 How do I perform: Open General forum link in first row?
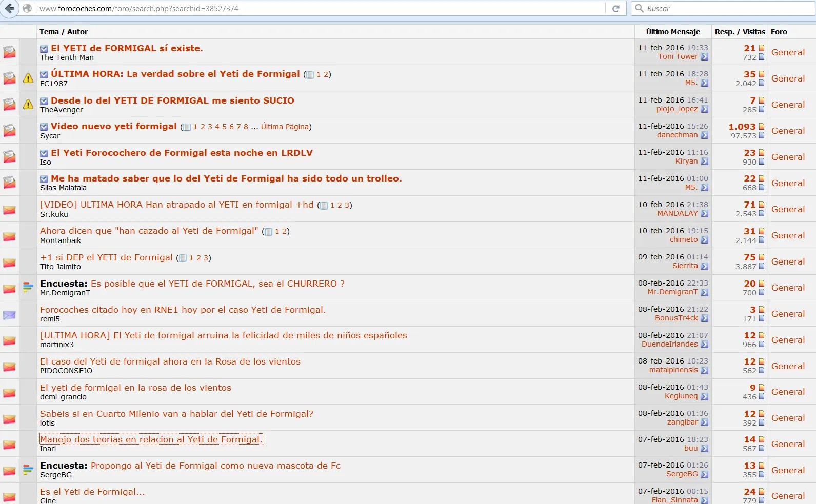[x=788, y=52]
